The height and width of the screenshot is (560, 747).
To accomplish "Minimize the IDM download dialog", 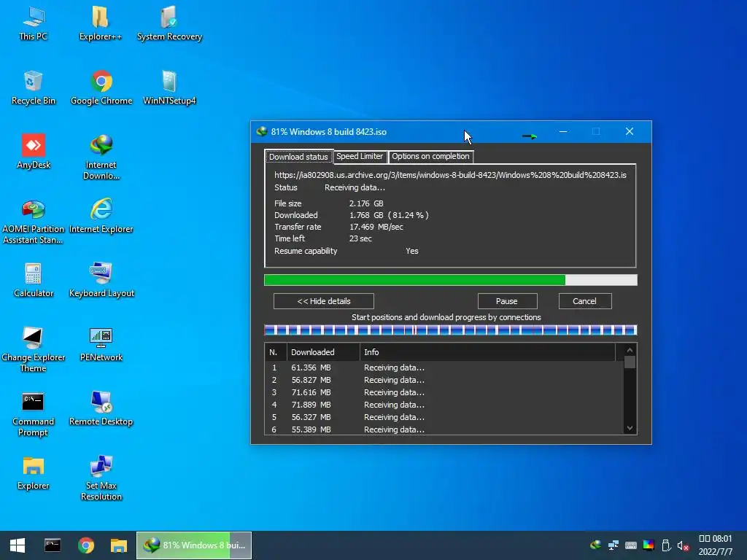I will [563, 132].
